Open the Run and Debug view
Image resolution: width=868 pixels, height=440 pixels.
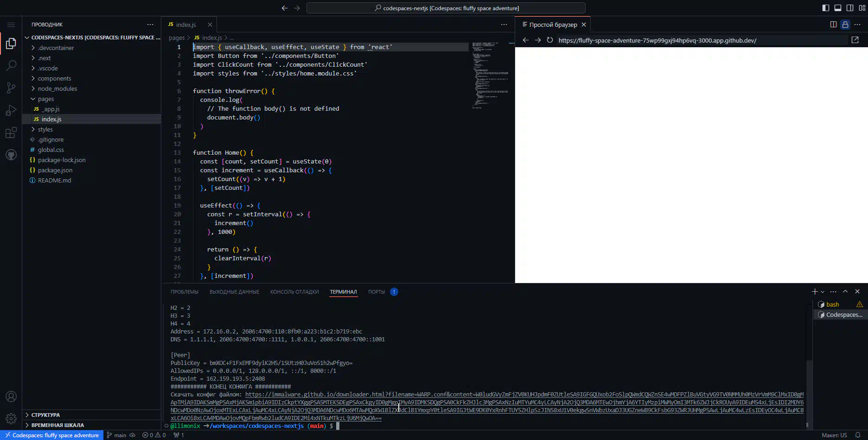pos(11,110)
